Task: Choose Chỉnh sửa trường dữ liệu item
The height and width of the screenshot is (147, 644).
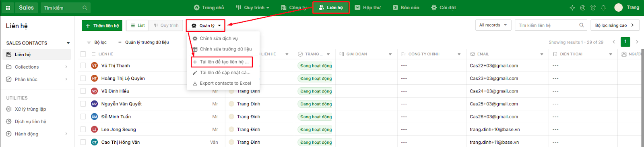Action: click(223, 49)
